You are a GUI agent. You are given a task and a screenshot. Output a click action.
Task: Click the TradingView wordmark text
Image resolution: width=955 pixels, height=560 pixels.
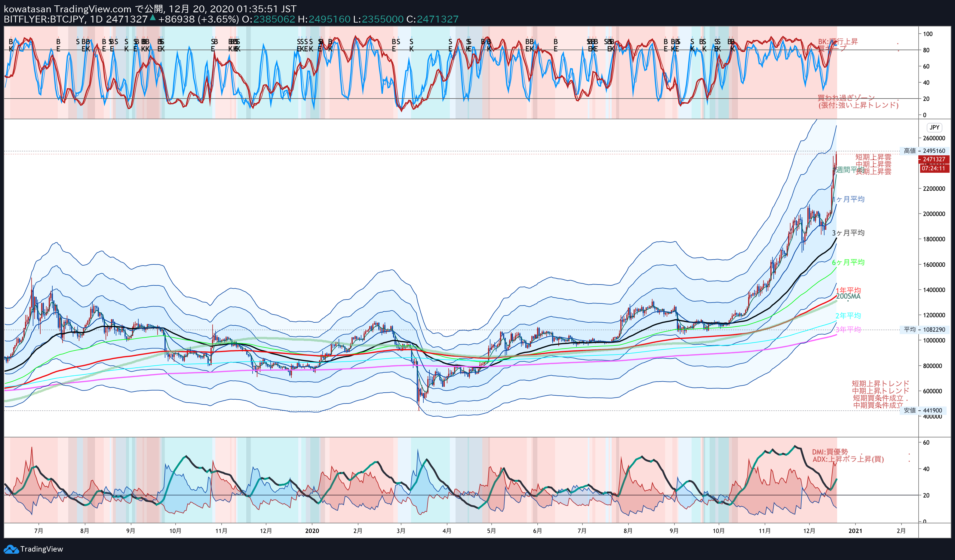42,549
